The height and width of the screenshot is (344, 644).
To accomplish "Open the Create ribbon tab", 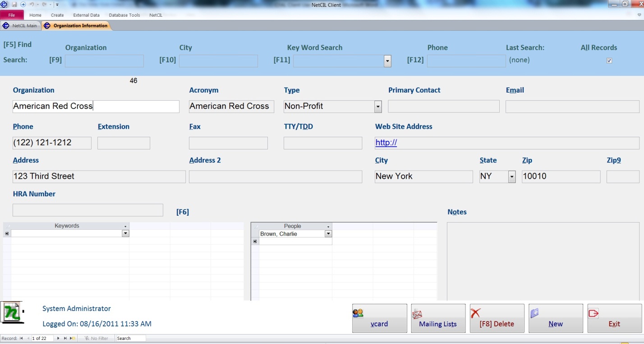I will [x=57, y=15].
